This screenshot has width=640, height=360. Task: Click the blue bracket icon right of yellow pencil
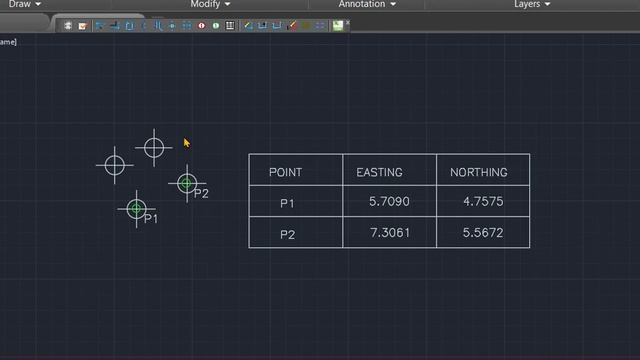coord(262,26)
